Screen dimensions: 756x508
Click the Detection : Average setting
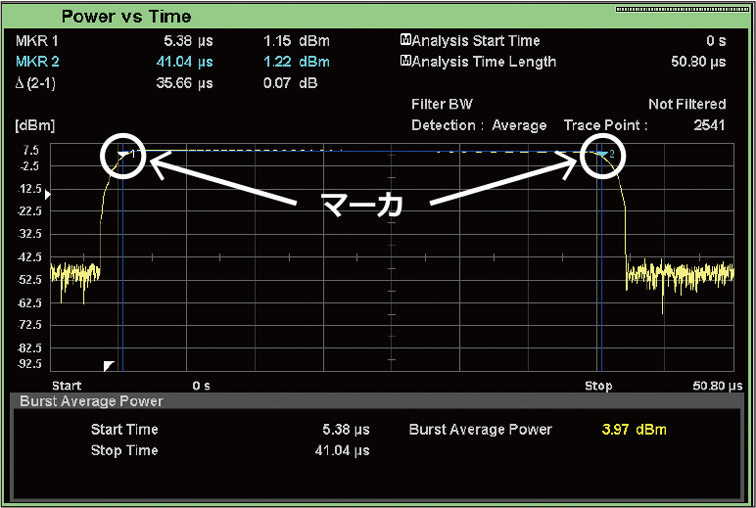point(479,125)
